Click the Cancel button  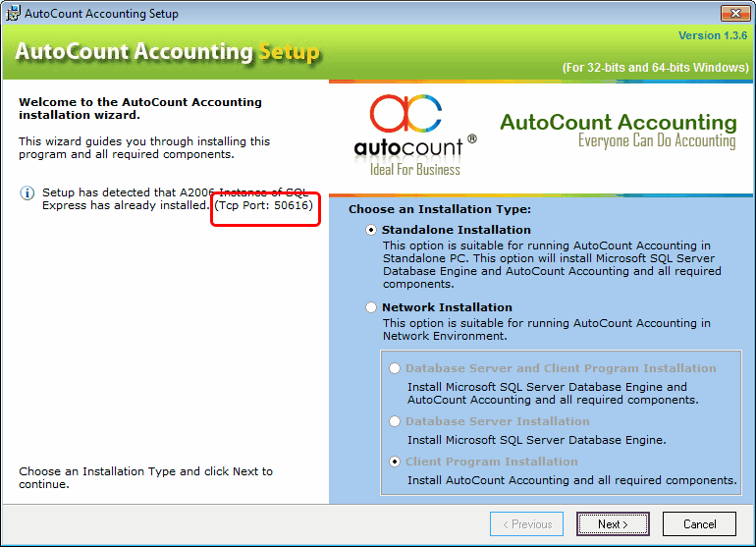(x=700, y=523)
